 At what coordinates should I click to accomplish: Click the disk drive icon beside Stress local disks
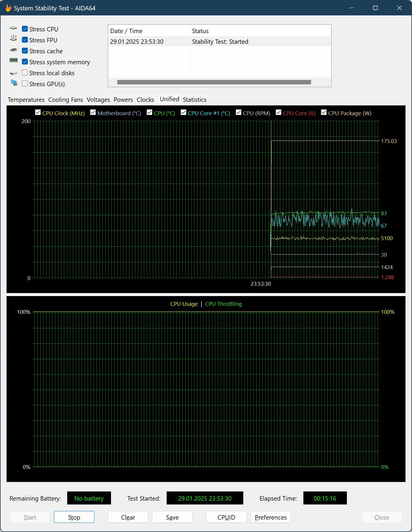point(14,73)
